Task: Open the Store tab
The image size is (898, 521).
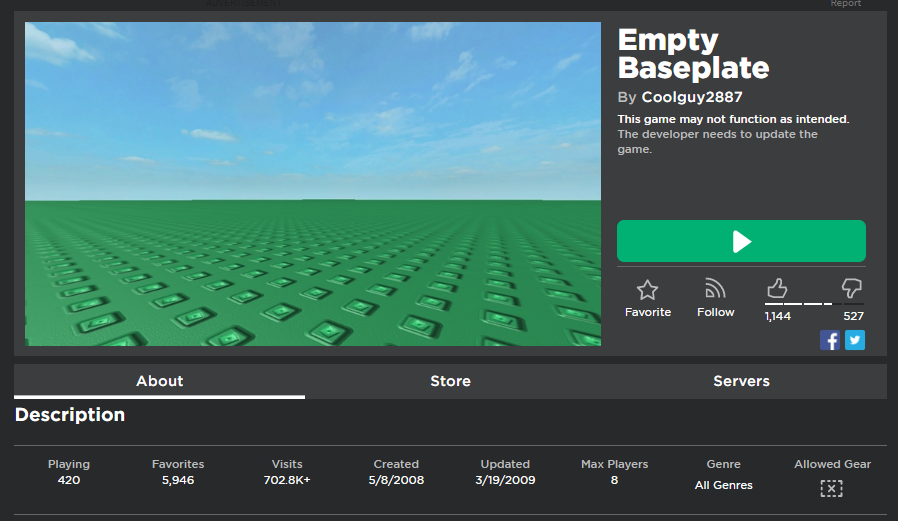Action: (450, 381)
